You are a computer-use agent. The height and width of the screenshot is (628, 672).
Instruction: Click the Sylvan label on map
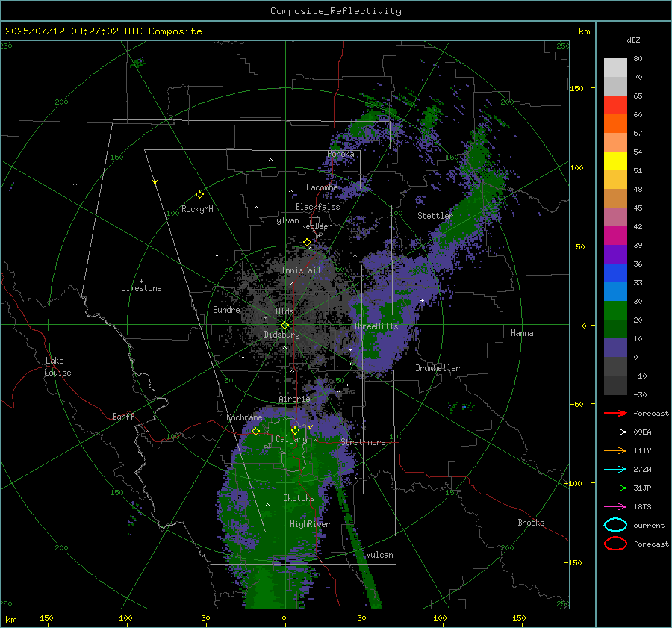[x=285, y=220]
